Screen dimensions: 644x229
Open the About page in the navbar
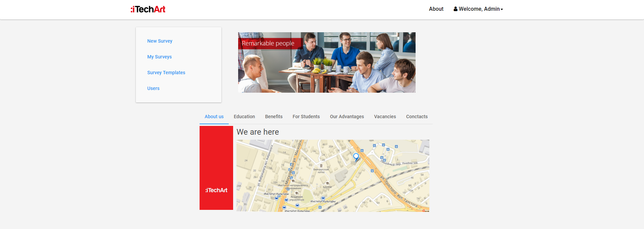[436, 9]
